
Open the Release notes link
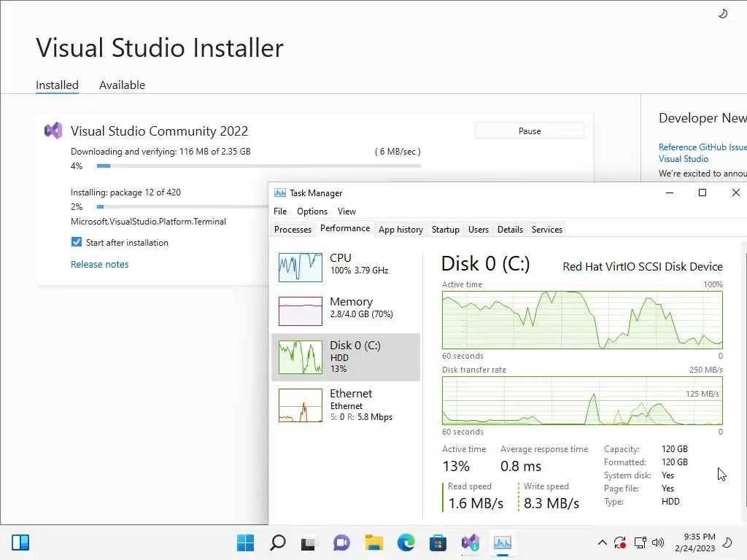(x=99, y=264)
